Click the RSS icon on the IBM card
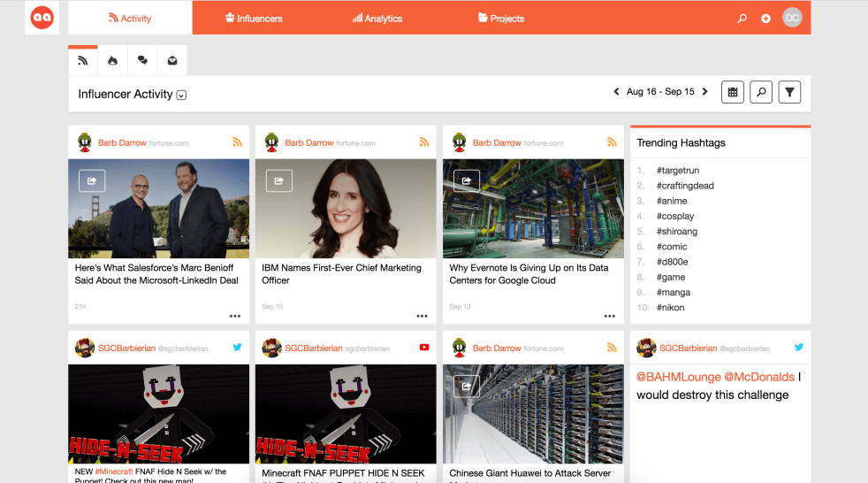The height and width of the screenshot is (483, 868). coord(424,142)
